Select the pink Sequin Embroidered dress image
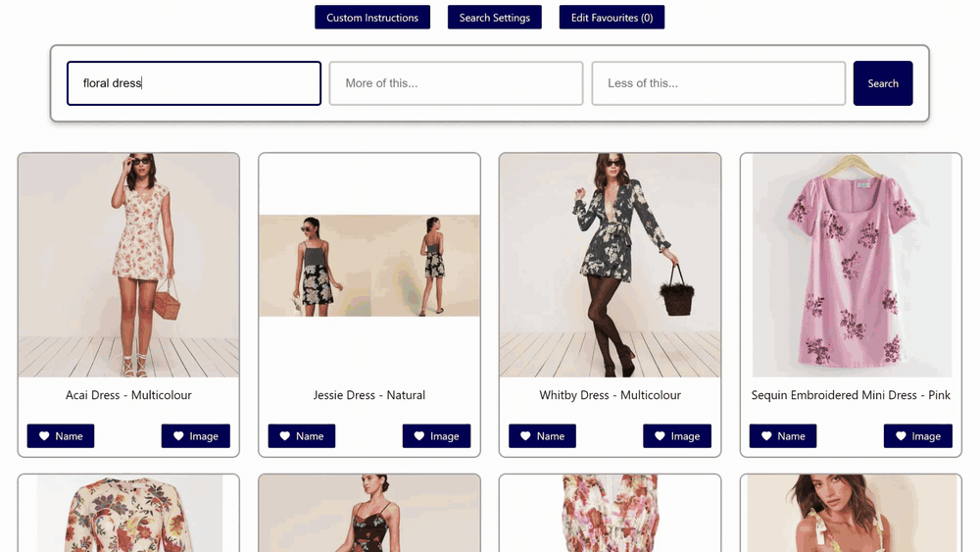This screenshot has height=552, width=980. (851, 265)
